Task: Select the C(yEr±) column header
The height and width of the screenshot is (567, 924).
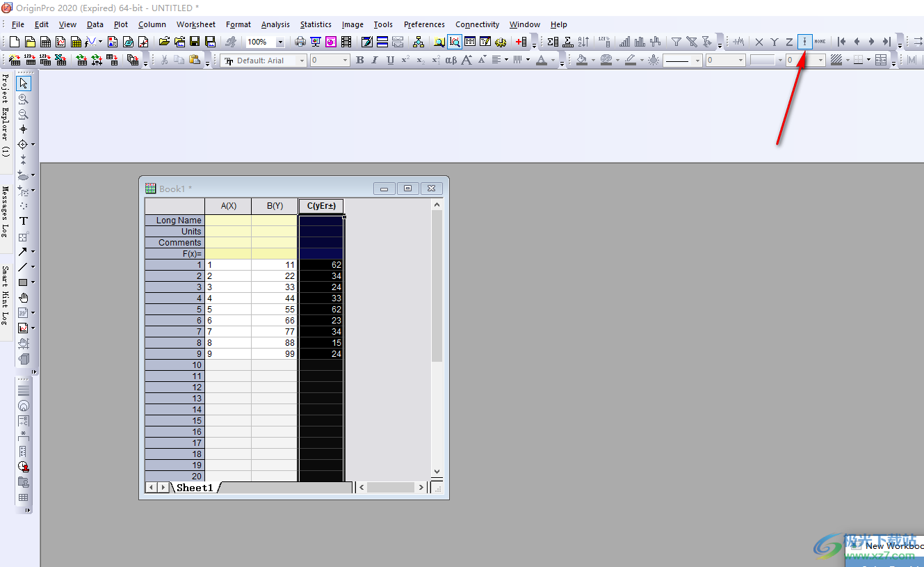Action: tap(321, 206)
